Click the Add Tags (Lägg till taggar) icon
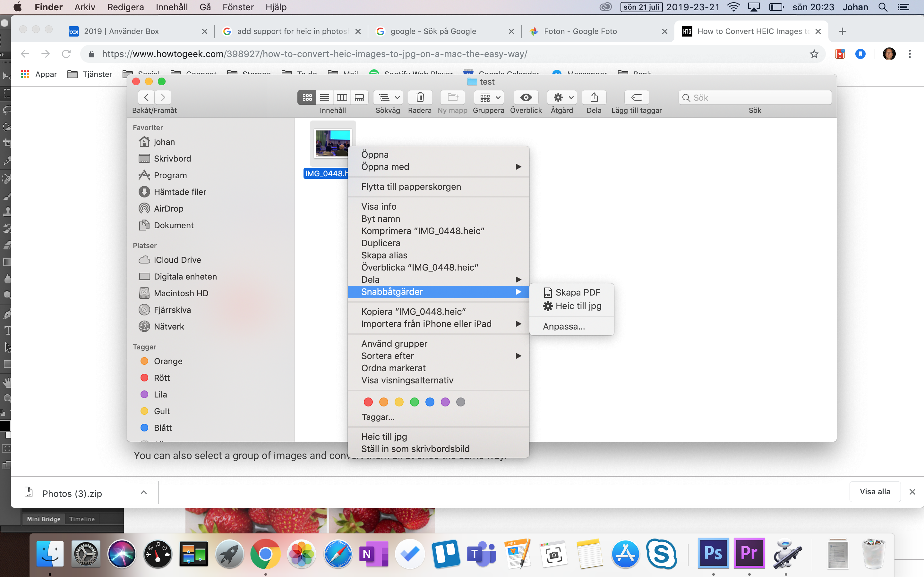The height and width of the screenshot is (577, 924). pyautogui.click(x=636, y=98)
